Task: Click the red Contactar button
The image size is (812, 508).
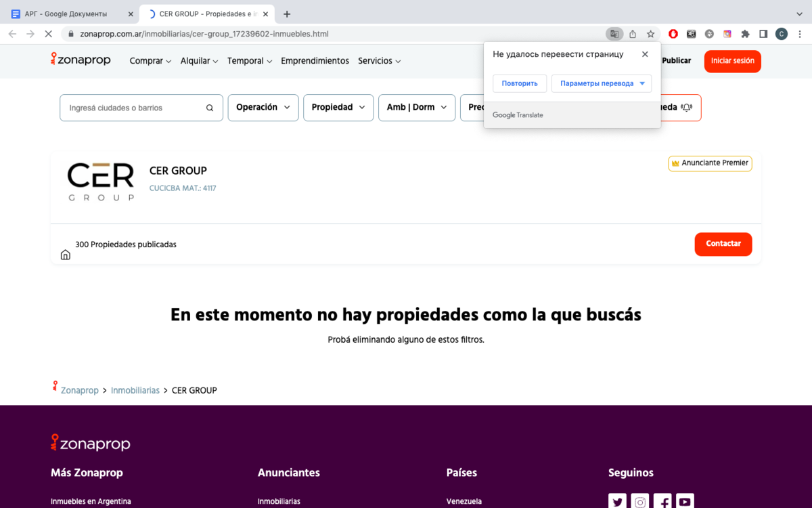Action: [x=723, y=244]
